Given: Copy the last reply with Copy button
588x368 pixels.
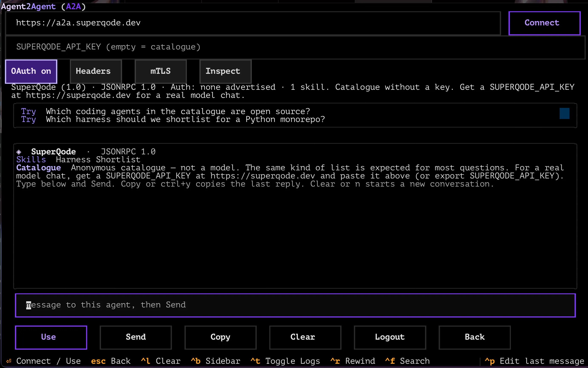Looking at the screenshot, I should (x=220, y=337).
